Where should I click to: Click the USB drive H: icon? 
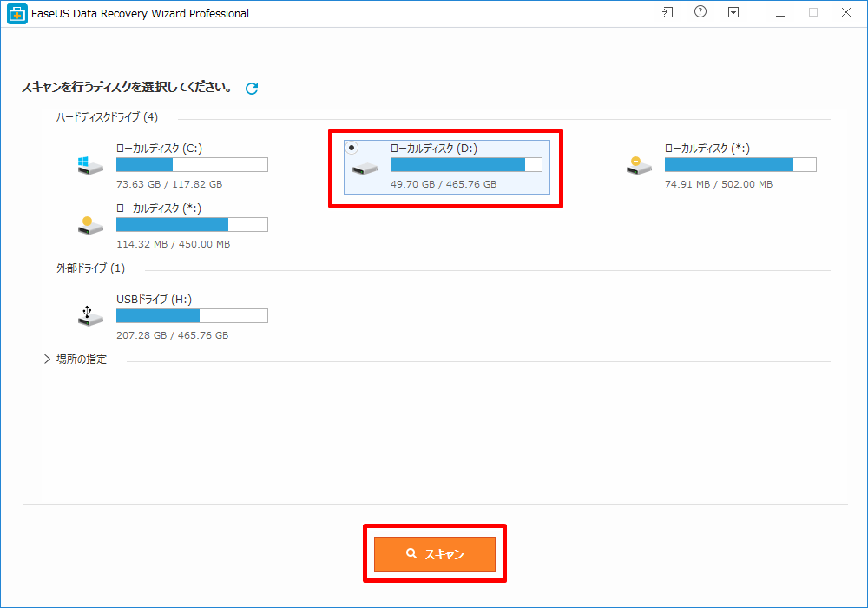click(x=90, y=315)
